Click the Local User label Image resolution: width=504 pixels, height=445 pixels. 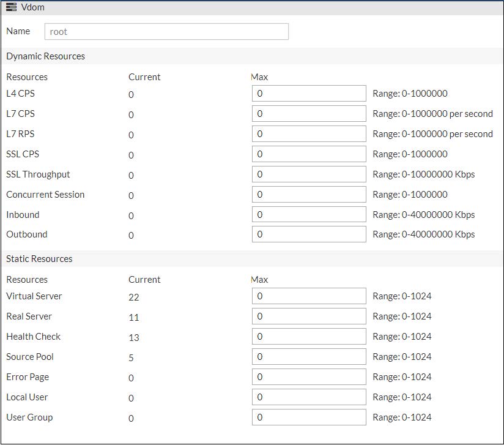pyautogui.click(x=27, y=397)
